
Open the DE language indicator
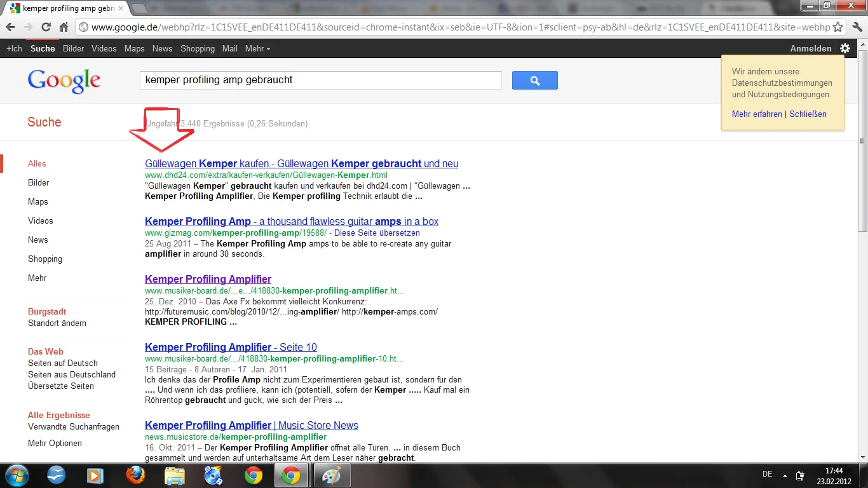[x=767, y=474]
